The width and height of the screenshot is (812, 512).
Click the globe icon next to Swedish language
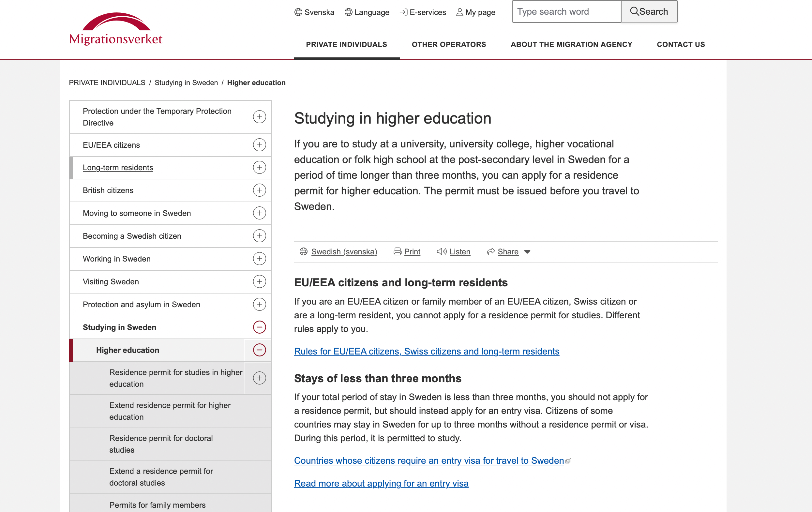pyautogui.click(x=303, y=251)
